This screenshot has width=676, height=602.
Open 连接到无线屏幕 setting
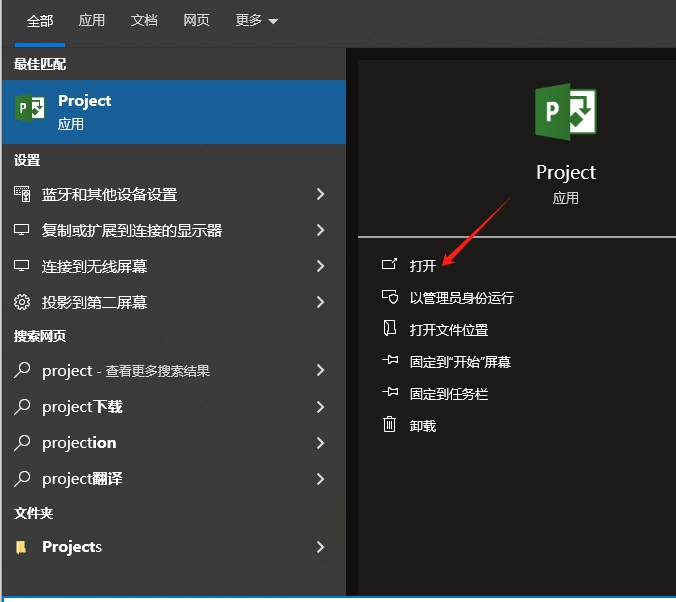click(x=174, y=266)
